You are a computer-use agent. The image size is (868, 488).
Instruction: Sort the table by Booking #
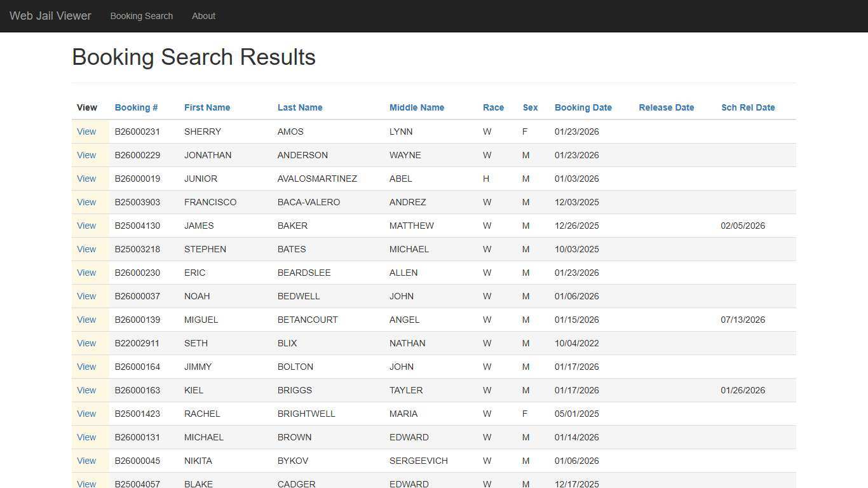point(136,107)
